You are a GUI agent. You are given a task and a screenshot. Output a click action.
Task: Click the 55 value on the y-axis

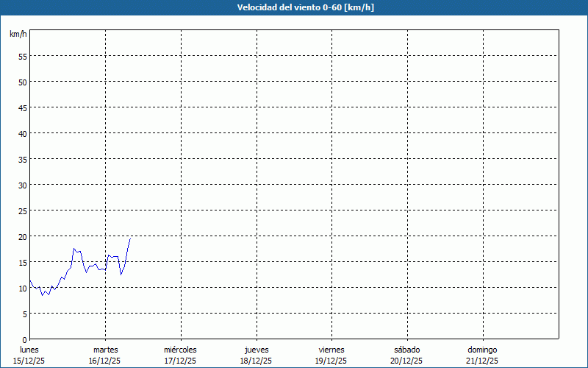pos(22,56)
